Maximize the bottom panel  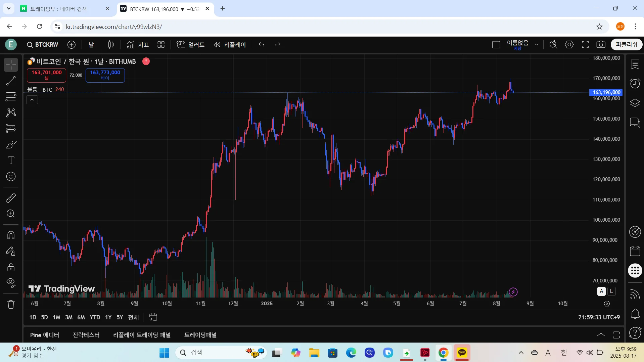(616, 335)
